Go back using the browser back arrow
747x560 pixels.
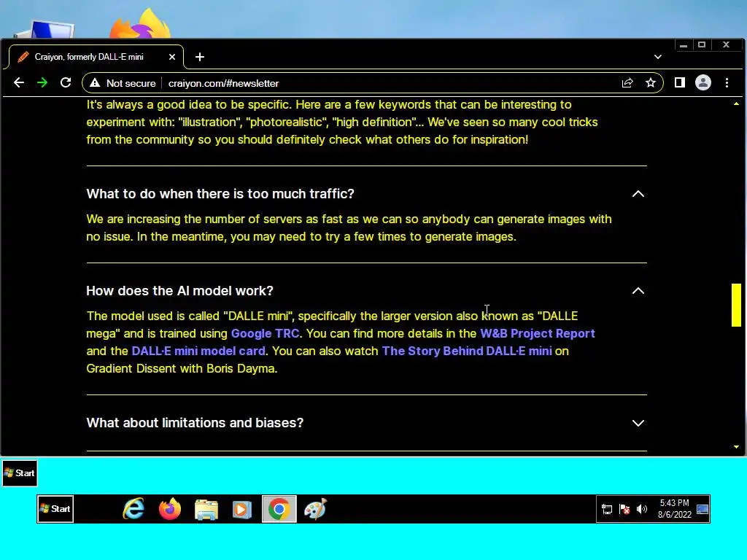click(x=19, y=83)
